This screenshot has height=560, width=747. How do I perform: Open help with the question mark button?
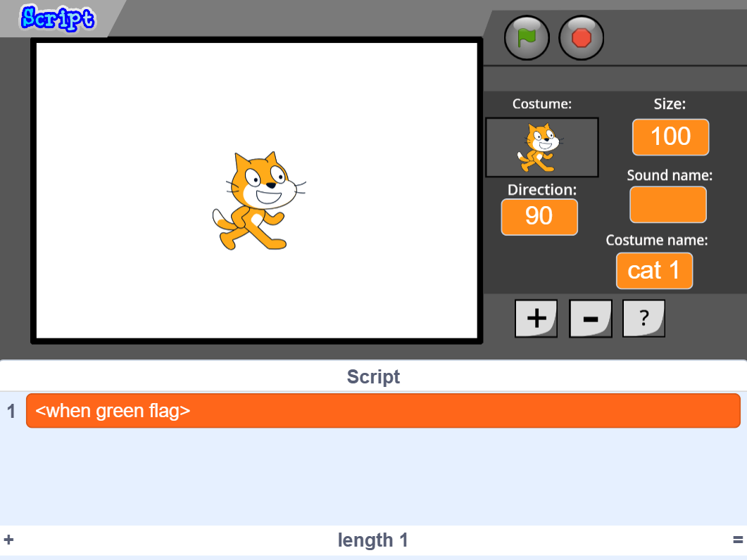644,319
